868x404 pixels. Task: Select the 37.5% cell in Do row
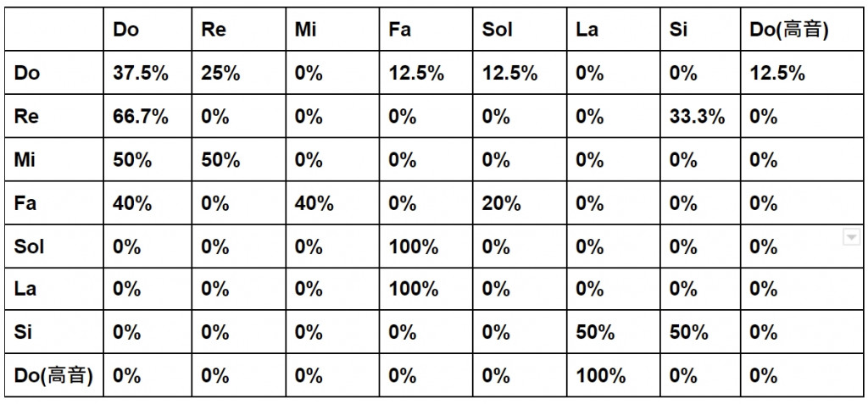coord(147,73)
